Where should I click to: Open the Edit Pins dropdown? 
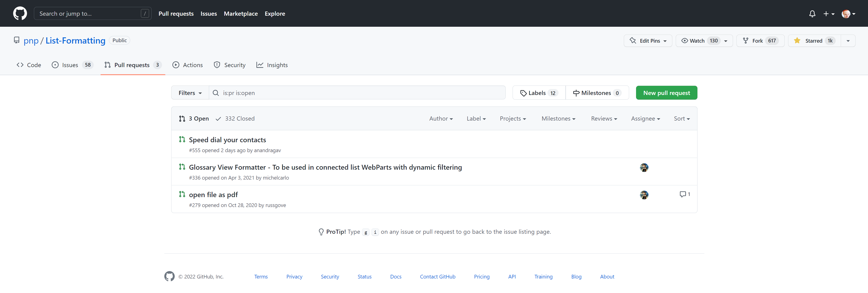[x=648, y=41]
